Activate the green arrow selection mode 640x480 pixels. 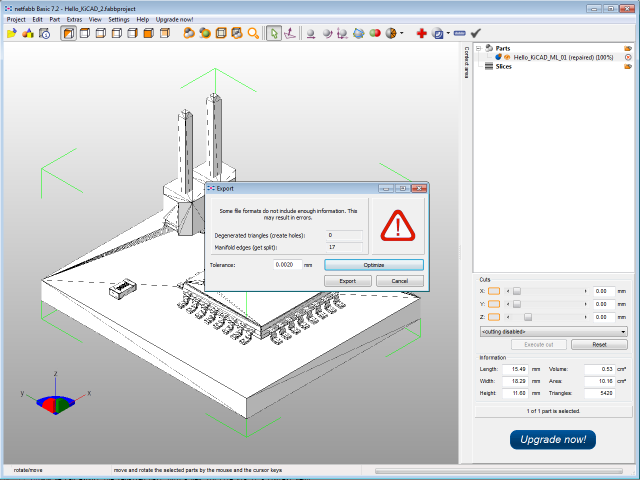pyautogui.click(x=274, y=33)
